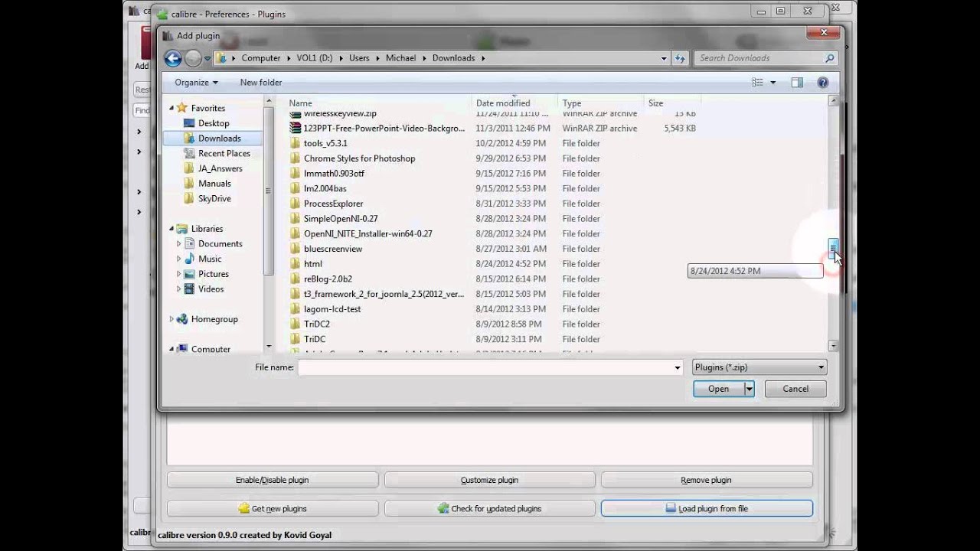Select OpenNI_NITE_Installer-win64-0.27 folder icon
The width and height of the screenshot is (980, 551).
[296, 233]
